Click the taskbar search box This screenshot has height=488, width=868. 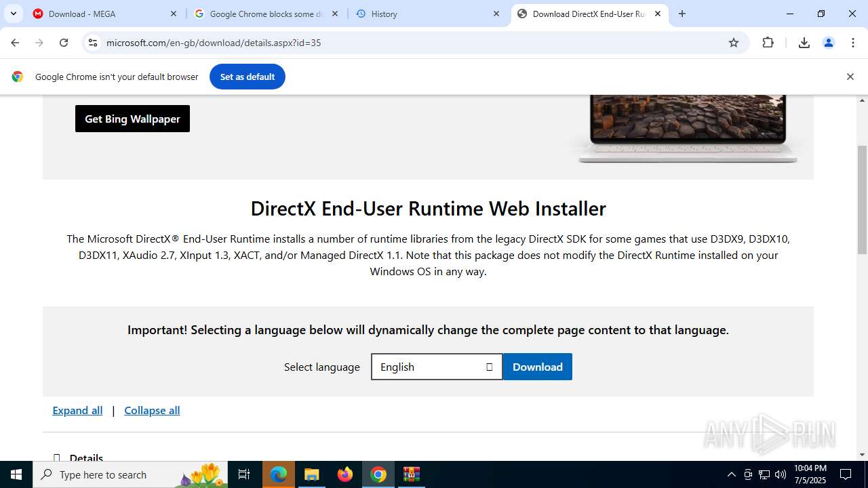[130, 474]
